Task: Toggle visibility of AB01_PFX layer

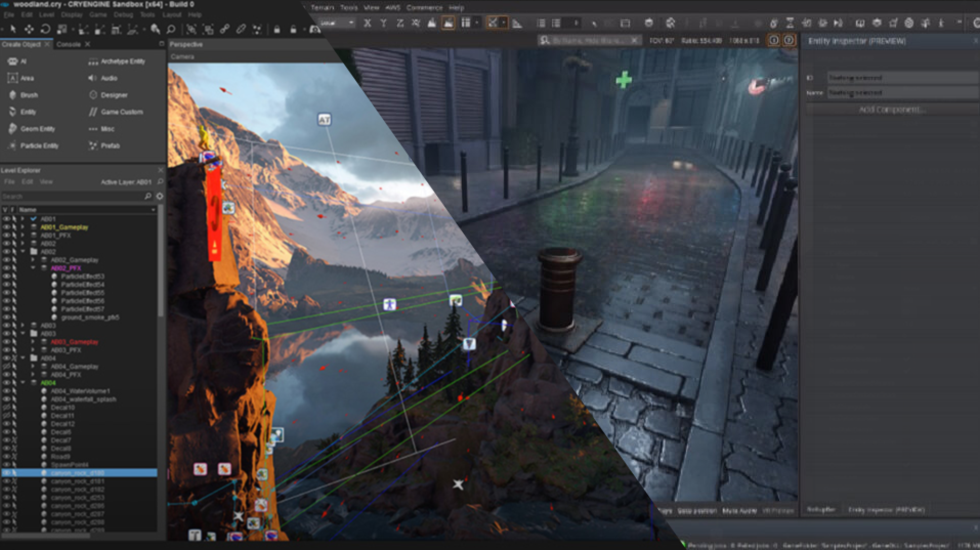Action: pyautogui.click(x=6, y=235)
